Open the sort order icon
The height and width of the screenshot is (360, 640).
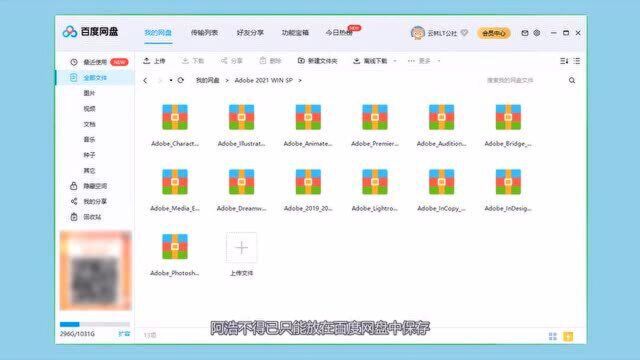[564, 61]
